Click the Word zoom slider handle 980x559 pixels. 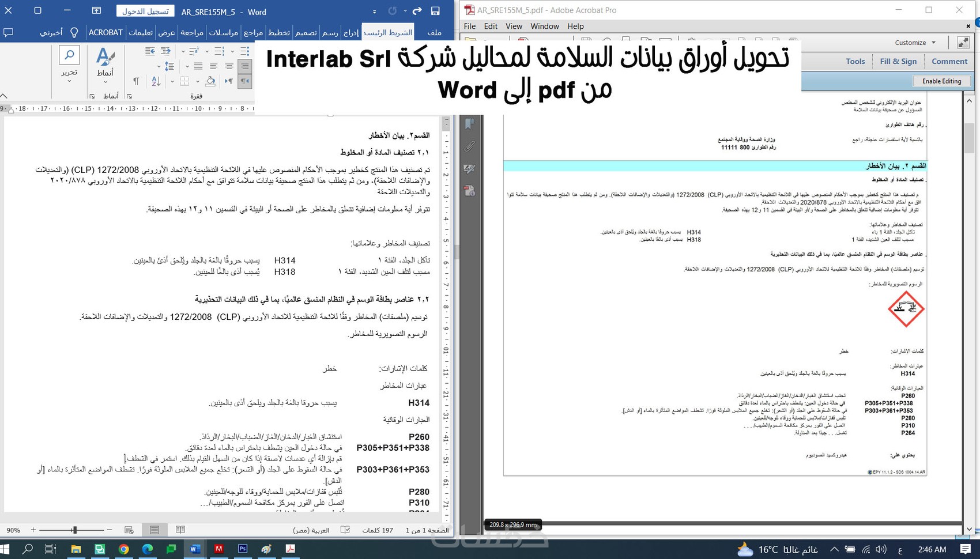click(x=74, y=530)
